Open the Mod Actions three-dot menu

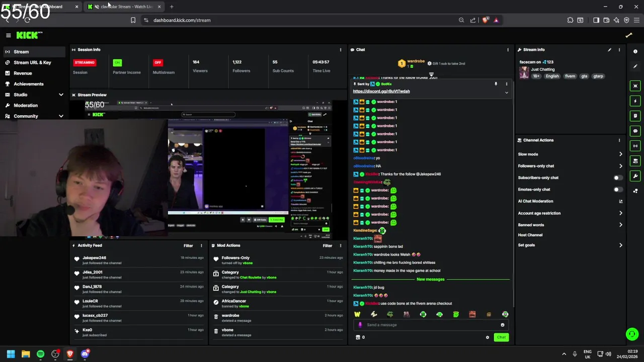coord(341,245)
